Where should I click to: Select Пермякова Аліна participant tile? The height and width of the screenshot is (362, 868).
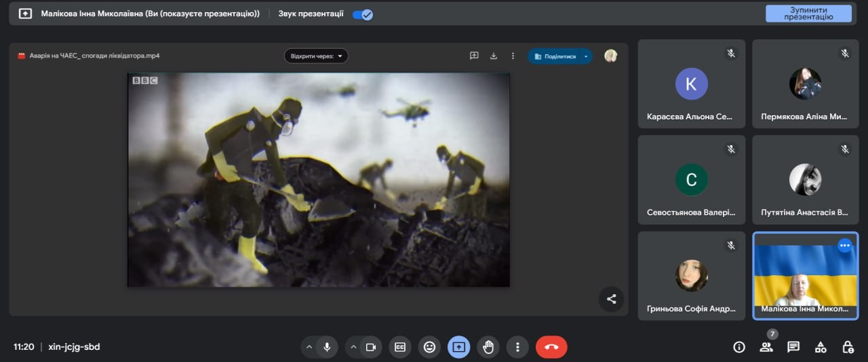point(806,83)
